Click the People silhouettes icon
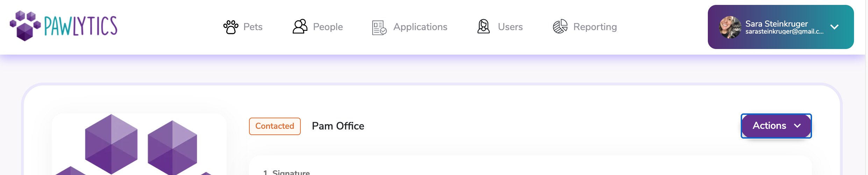 point(300,27)
